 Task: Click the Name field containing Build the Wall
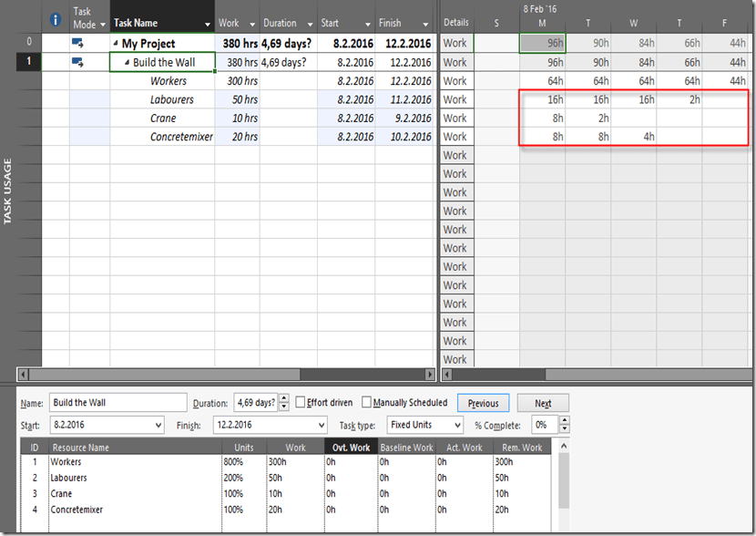[x=117, y=403]
